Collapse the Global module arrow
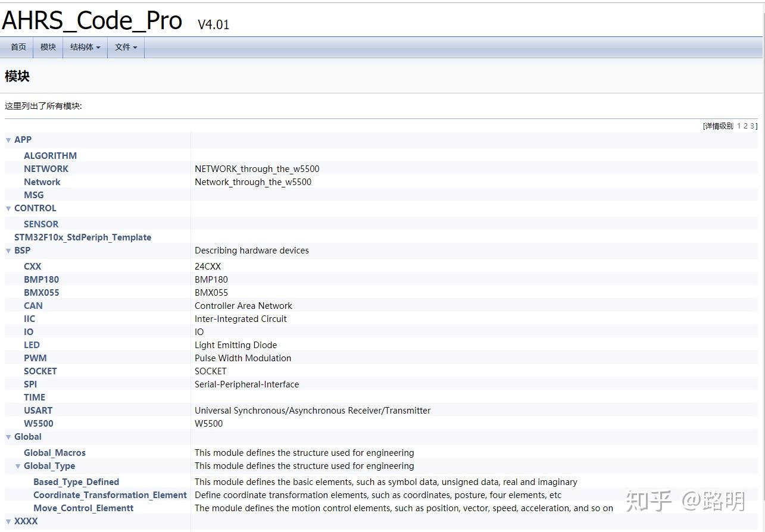This screenshot has width=765, height=532. pos(8,437)
